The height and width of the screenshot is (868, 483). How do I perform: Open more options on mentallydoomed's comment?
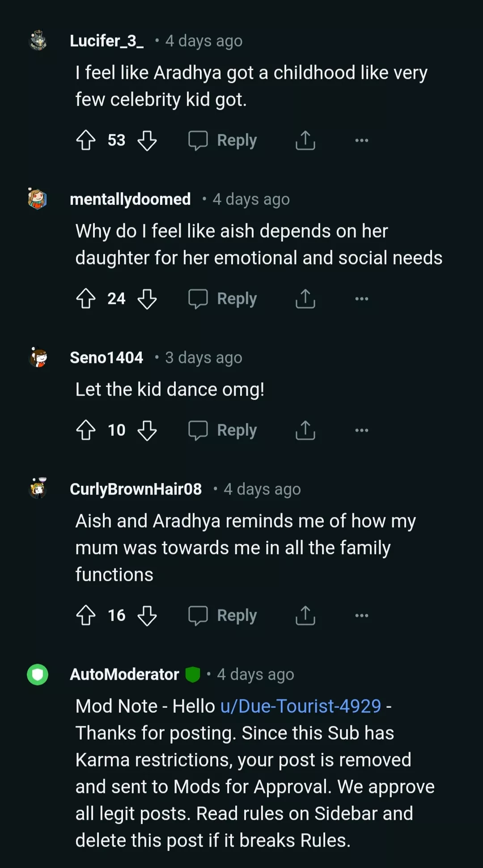click(x=361, y=298)
